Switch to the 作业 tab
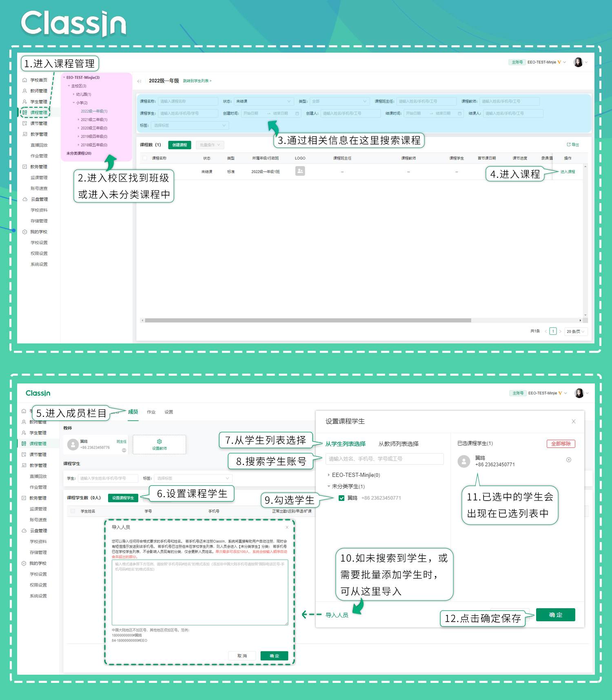 pos(151,412)
